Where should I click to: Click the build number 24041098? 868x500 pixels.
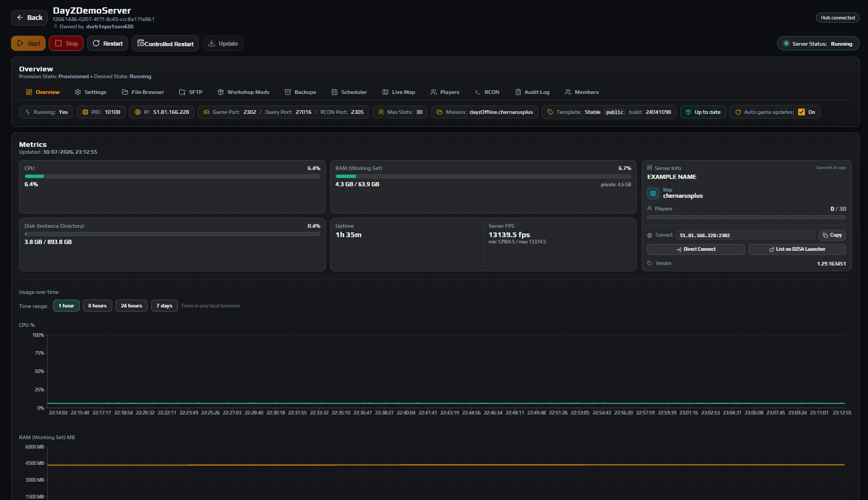[659, 112]
